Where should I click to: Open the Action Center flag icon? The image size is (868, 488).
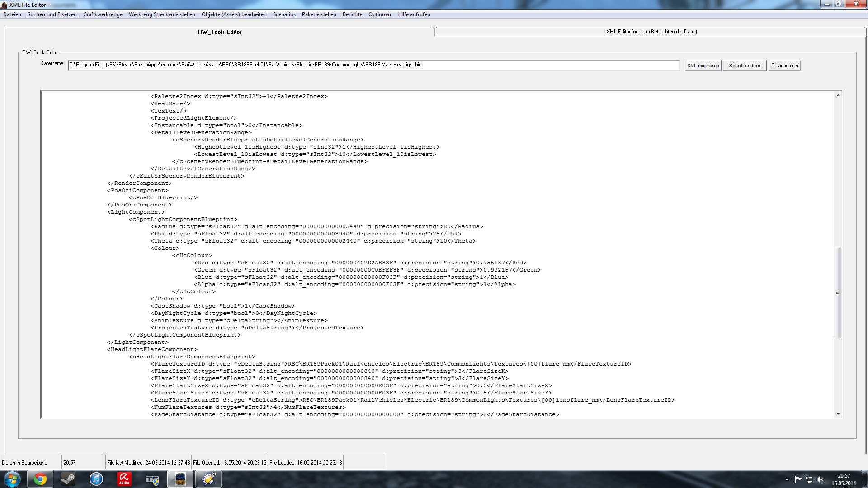798,479
